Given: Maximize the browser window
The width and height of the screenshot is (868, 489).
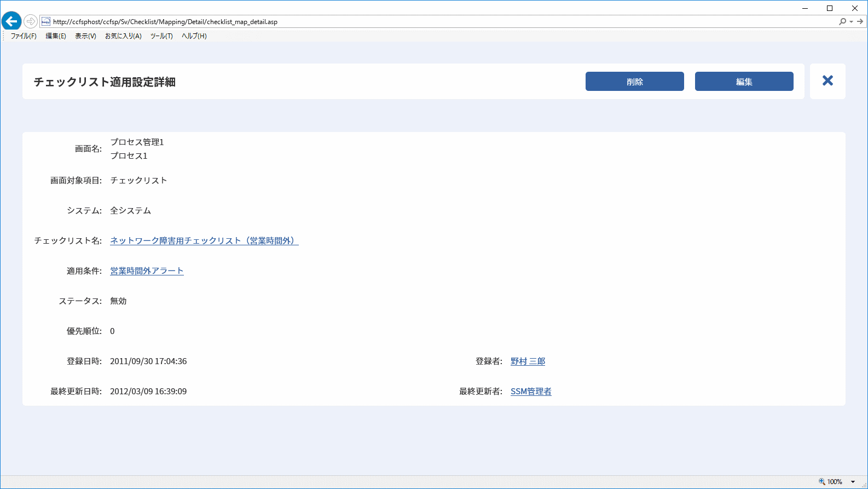Looking at the screenshot, I should click(830, 8).
